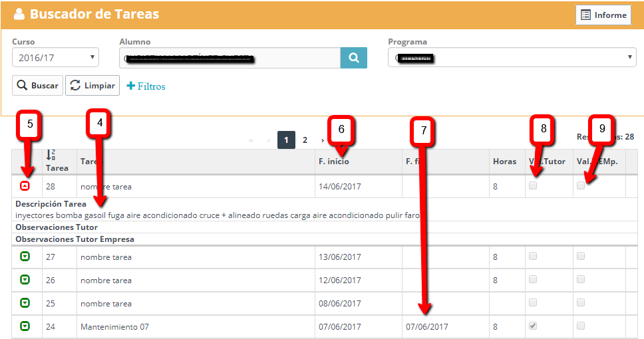Expand task 27 details with green arrow
The image size is (644, 339).
coord(25,257)
